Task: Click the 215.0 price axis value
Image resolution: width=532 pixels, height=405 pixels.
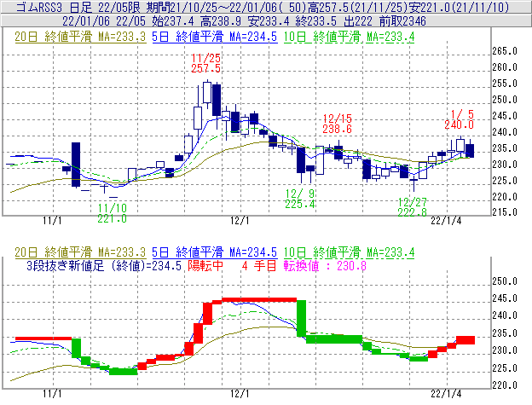Action: 505,212
